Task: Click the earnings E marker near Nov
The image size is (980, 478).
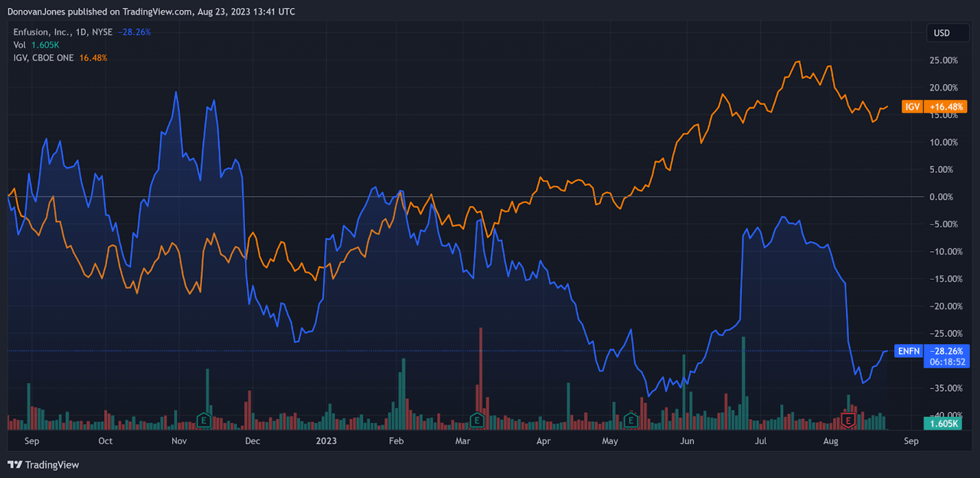Action: tap(204, 420)
